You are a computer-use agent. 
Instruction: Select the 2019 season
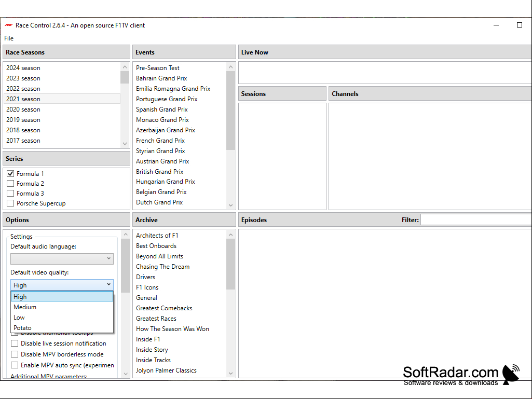tap(62, 120)
